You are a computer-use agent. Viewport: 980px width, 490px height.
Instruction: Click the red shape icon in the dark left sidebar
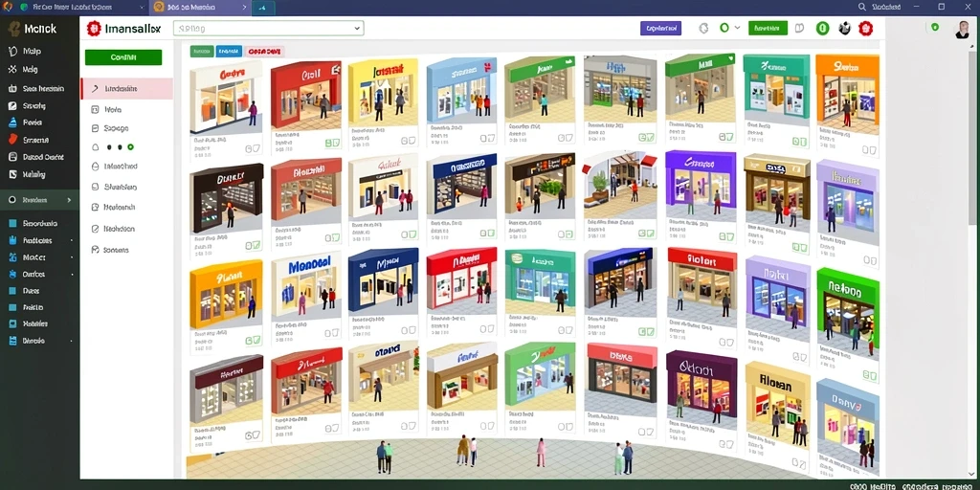pyautogui.click(x=11, y=140)
